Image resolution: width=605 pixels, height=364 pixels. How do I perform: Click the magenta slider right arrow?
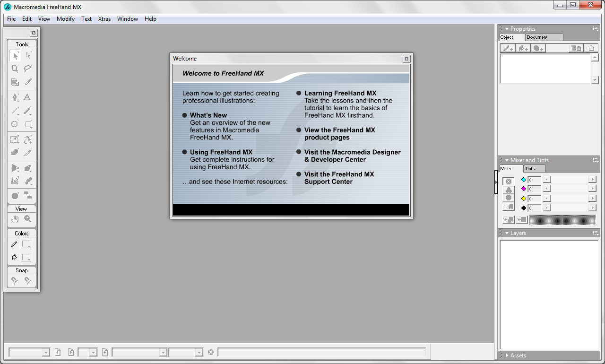[x=592, y=189]
